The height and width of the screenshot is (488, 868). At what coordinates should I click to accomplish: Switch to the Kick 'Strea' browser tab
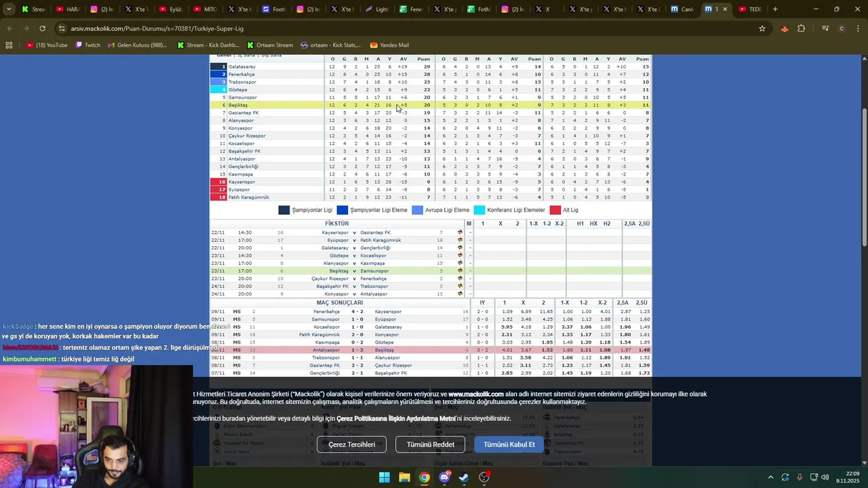pyautogui.click(x=33, y=9)
